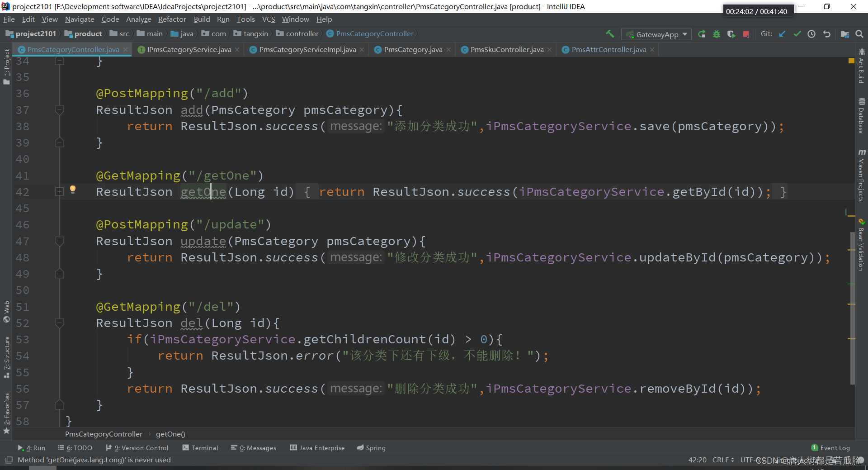Click the tangxin folder in navigation bar
Image resolution: width=868 pixels, height=470 pixels.
click(x=250, y=34)
